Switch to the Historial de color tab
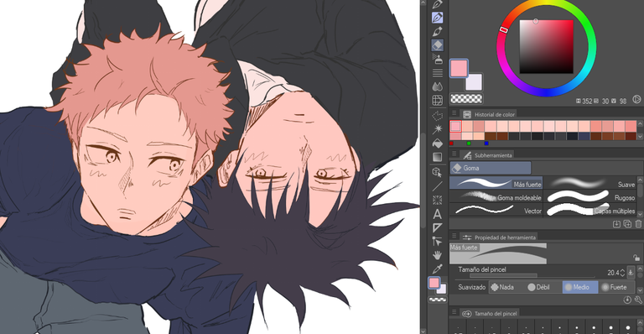This screenshot has width=644, height=334. pos(488,114)
